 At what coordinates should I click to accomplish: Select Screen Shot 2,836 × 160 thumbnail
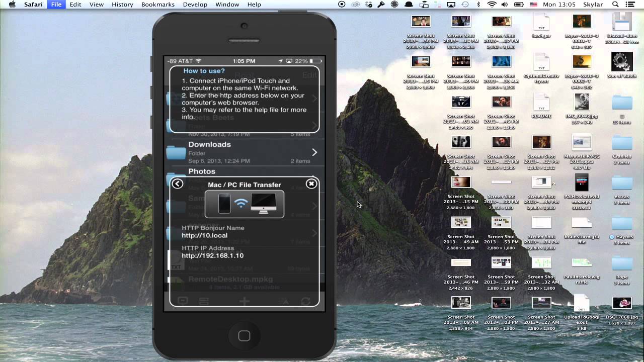point(501,182)
